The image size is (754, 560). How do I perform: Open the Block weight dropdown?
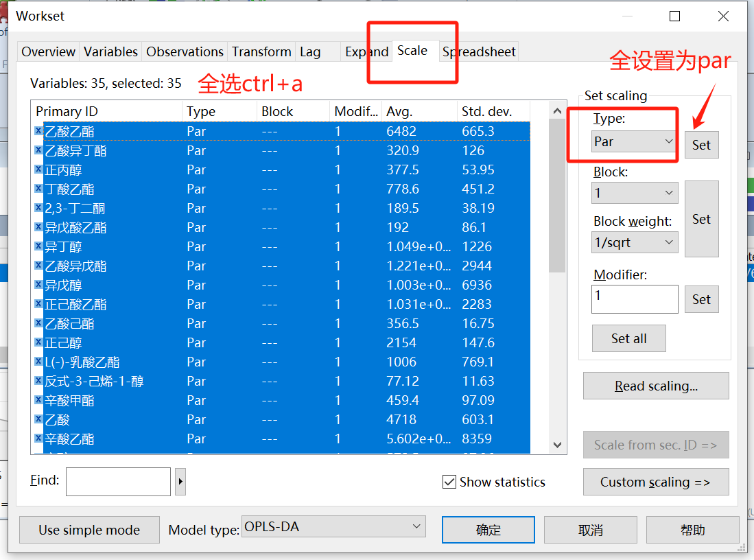(634, 242)
